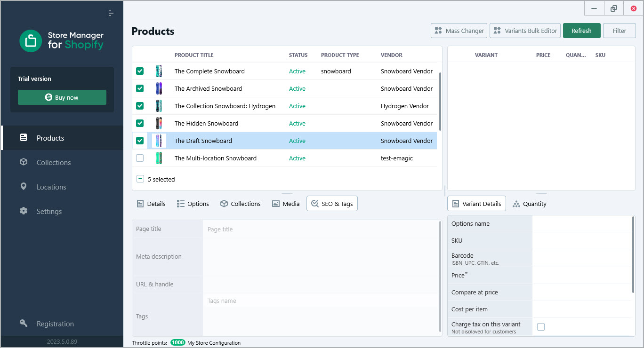This screenshot has height=348, width=644.
Task: Click the products list vertical scrollbar
Action: 440,101
